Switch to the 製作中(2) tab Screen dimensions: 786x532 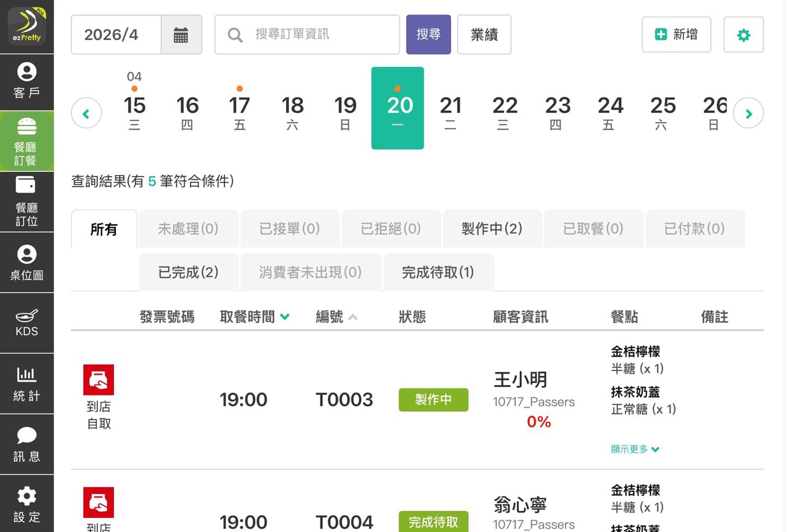(492, 229)
